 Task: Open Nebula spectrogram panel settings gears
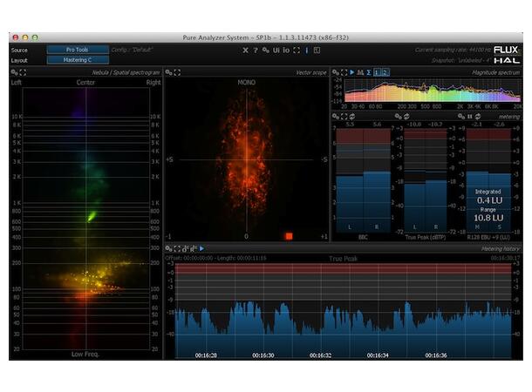coord(14,72)
